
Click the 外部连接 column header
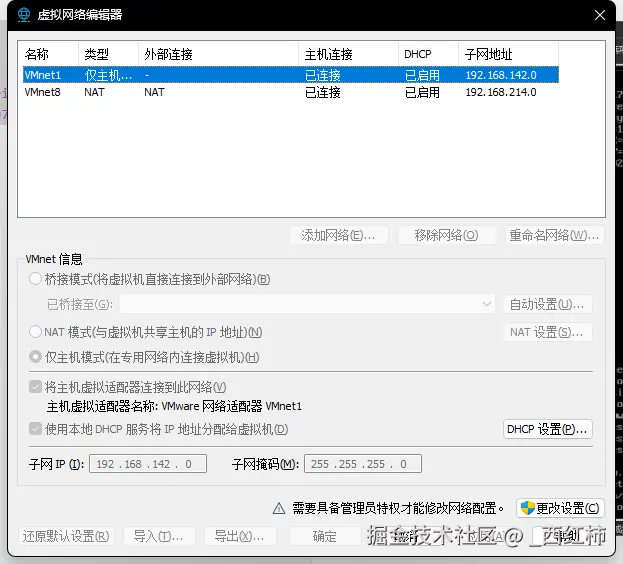click(x=219, y=54)
